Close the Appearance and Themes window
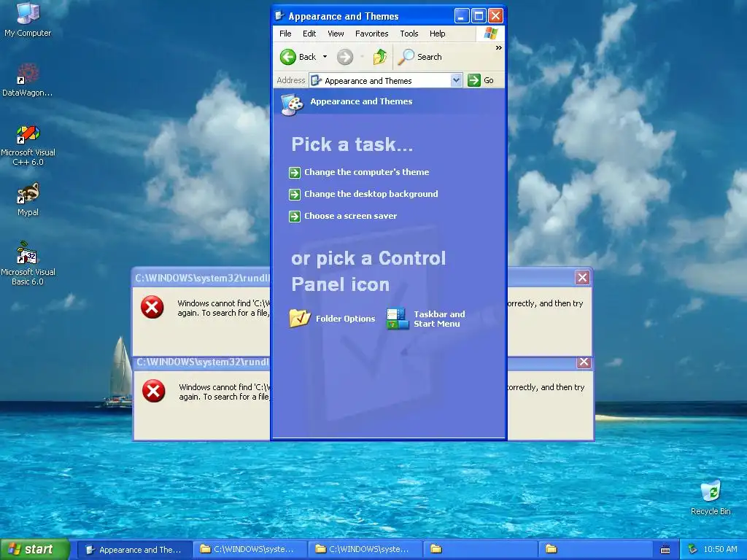 (x=495, y=16)
